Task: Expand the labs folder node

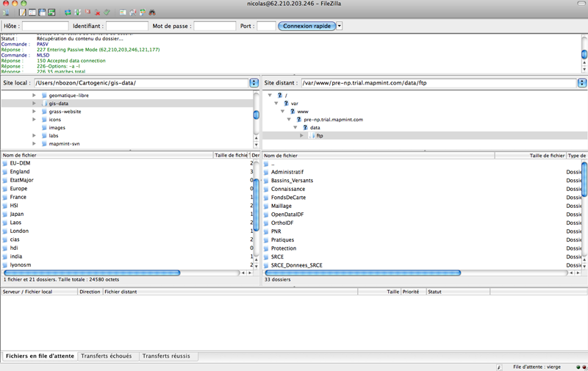Action: point(34,136)
